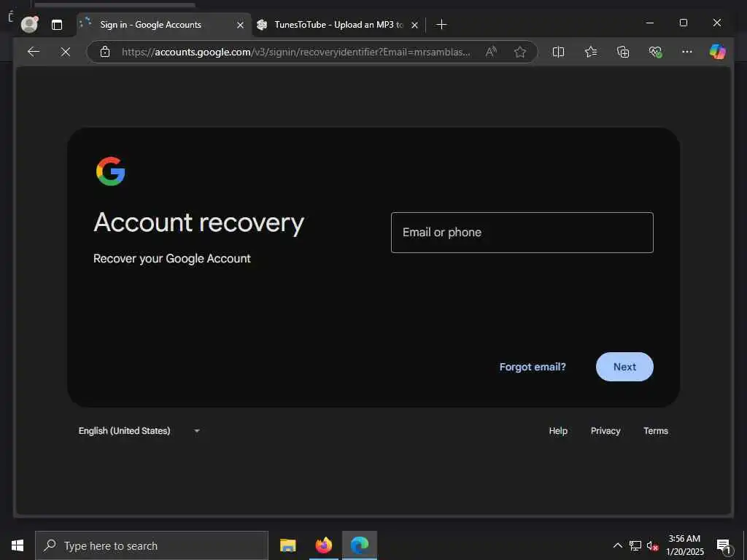
Task: Open split screen view
Action: pyautogui.click(x=558, y=52)
